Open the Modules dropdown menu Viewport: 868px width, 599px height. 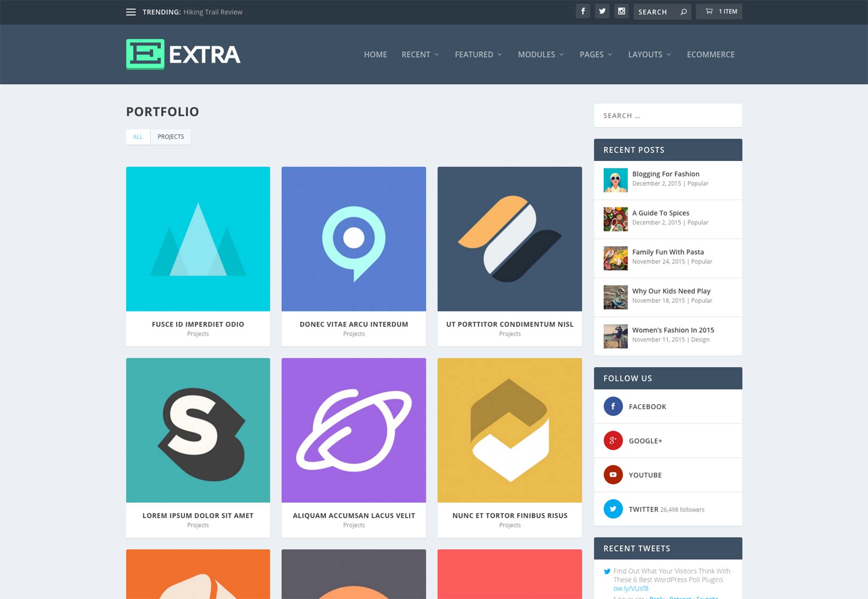541,54
